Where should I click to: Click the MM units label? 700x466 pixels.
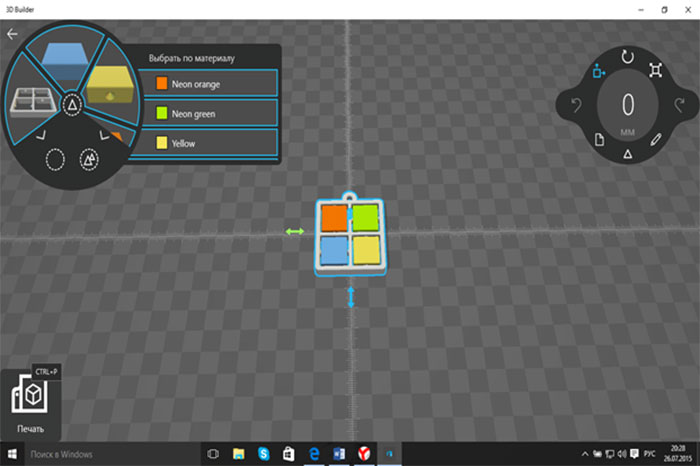[627, 133]
